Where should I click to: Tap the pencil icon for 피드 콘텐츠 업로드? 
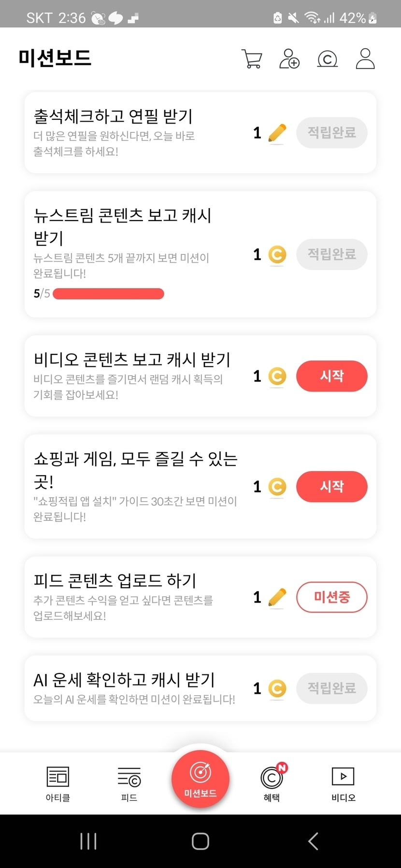[277, 598]
